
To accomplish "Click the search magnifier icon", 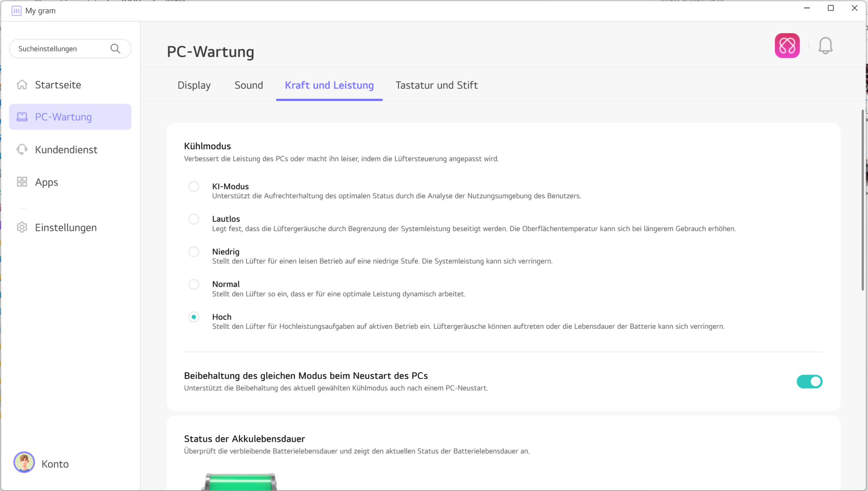I will pyautogui.click(x=115, y=49).
